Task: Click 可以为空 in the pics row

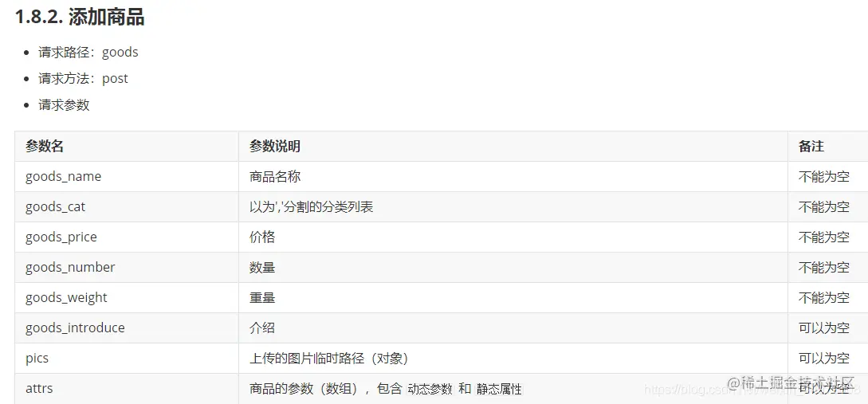Action: pos(823,358)
